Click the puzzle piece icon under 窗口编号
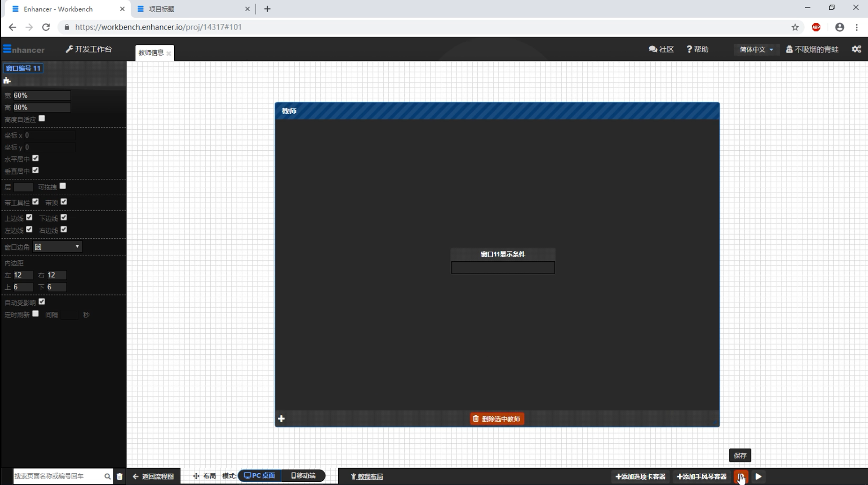This screenshot has height=485, width=868. point(7,81)
